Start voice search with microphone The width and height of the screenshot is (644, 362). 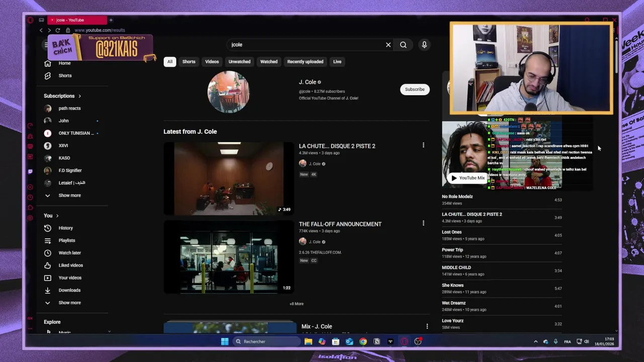click(424, 45)
